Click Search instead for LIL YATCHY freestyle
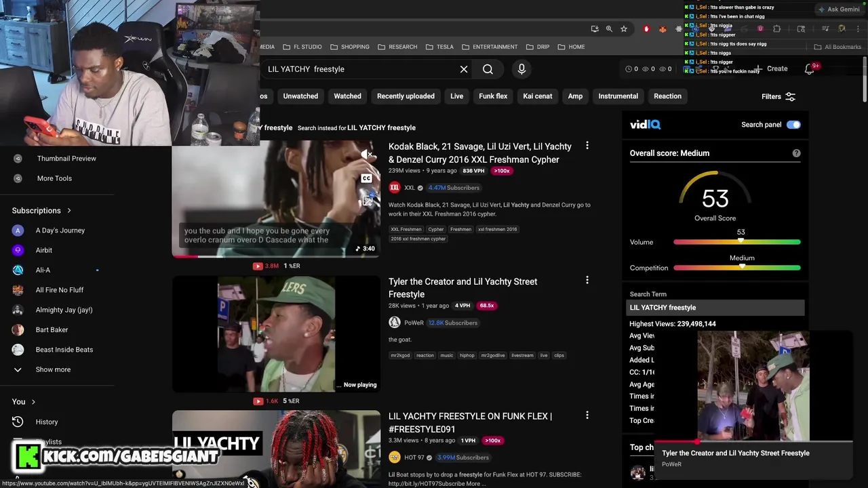868x488 pixels. tap(381, 127)
